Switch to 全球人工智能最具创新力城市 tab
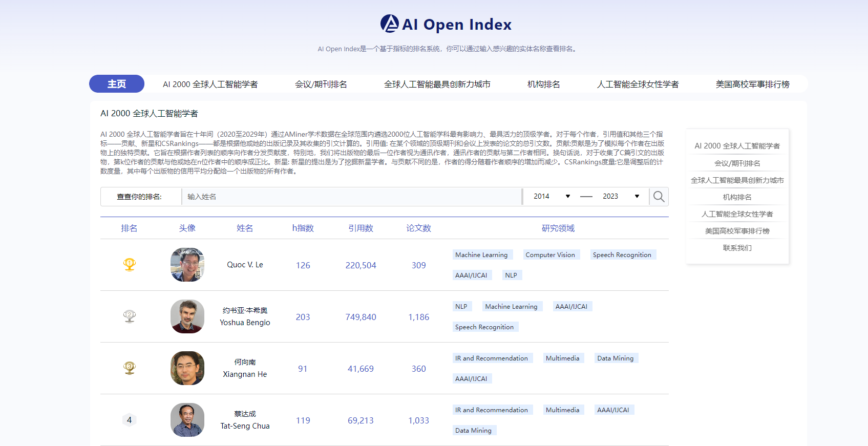This screenshot has width=868, height=446. click(437, 84)
